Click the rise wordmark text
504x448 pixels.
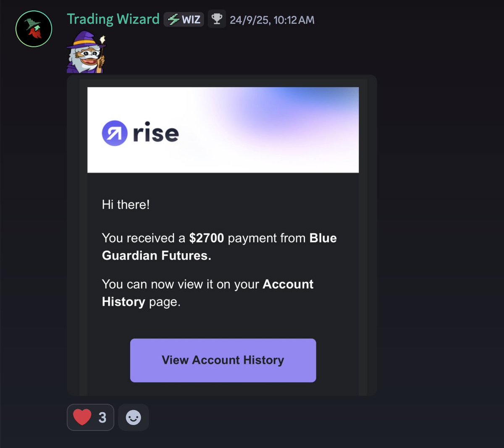(156, 132)
